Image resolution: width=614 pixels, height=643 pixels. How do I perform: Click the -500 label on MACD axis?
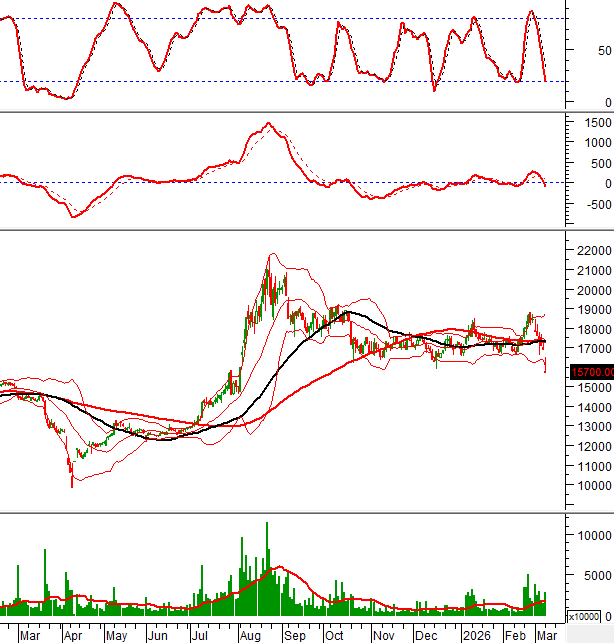tap(590, 206)
